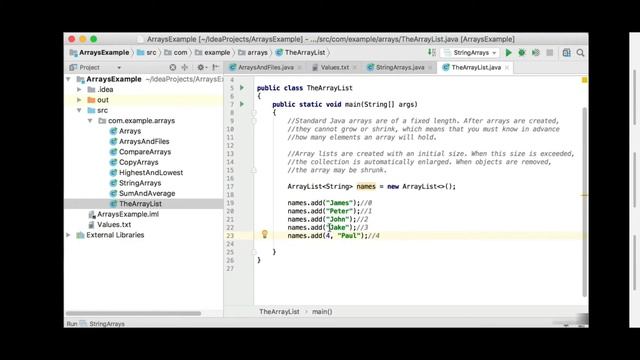
Task: Click the yellow inspection indicator atop the editor
Action: 584,80
